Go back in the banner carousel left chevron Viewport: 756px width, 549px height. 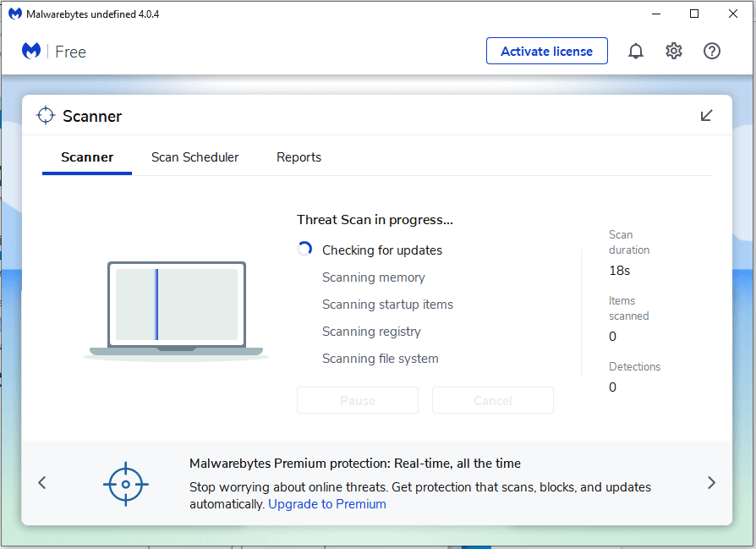click(41, 482)
